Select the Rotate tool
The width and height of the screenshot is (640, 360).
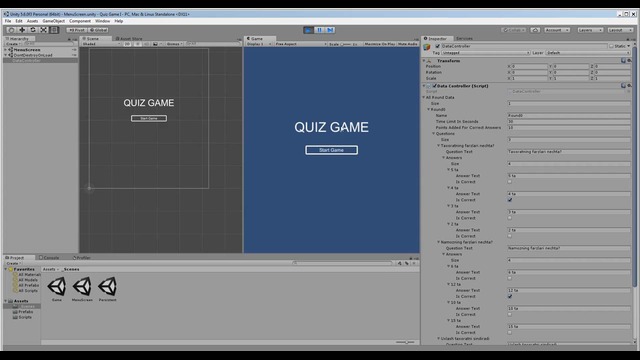coord(33,30)
